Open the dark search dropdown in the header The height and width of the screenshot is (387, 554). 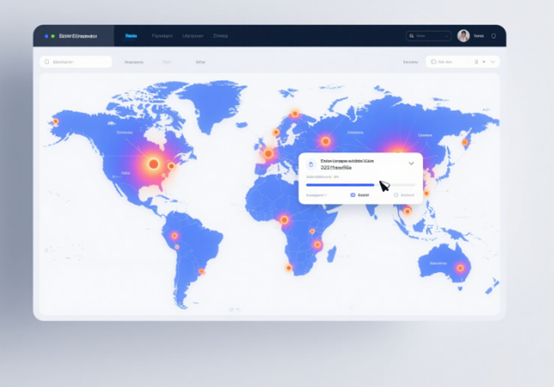tap(428, 36)
